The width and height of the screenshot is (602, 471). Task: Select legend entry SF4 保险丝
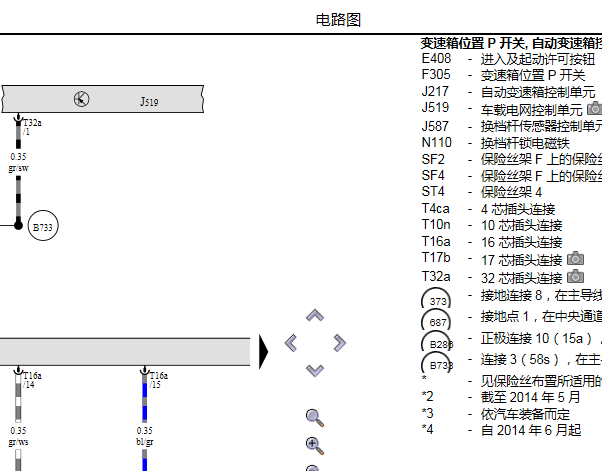[x=511, y=176]
